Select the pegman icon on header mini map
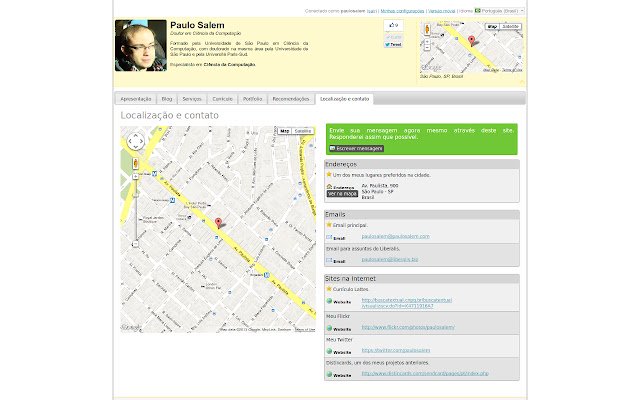640x400 pixels. point(427,29)
